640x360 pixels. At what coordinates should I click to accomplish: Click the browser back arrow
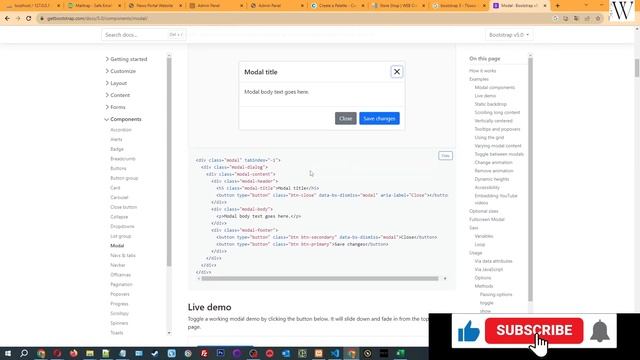[x=7, y=18]
